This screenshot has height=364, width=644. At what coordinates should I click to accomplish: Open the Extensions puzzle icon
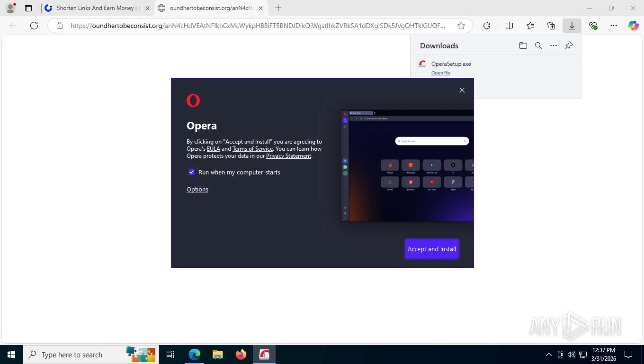pyautogui.click(x=486, y=26)
